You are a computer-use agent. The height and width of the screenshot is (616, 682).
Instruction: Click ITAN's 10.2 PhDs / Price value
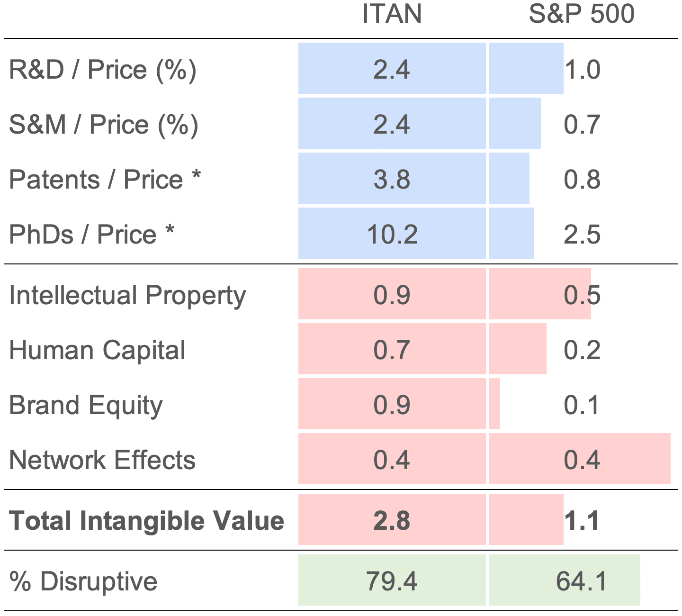392,235
